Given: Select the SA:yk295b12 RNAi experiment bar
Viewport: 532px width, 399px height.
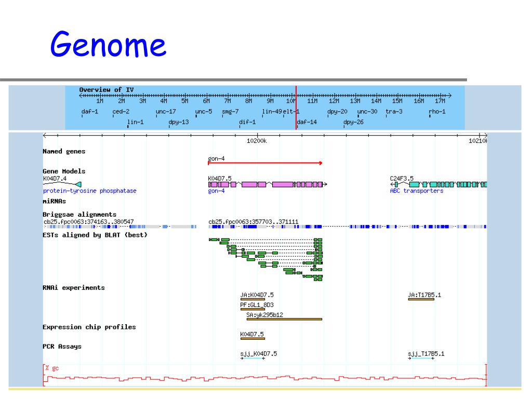Looking at the screenshot, I should [x=284, y=319].
